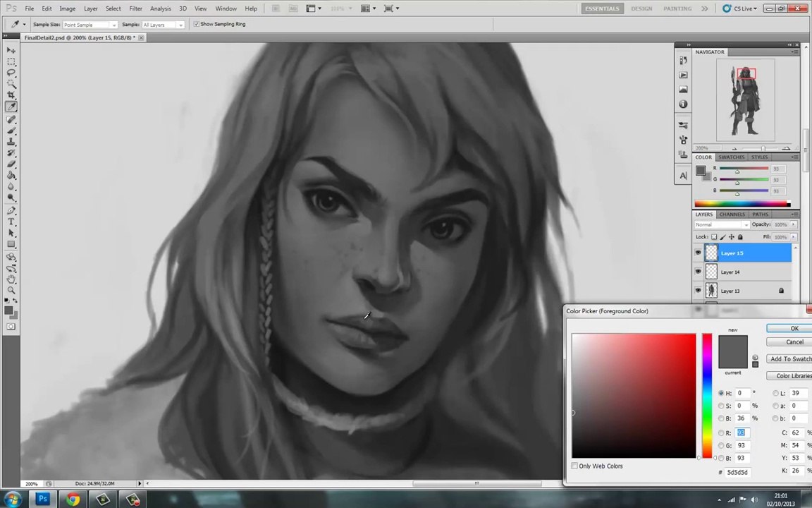Image resolution: width=812 pixels, height=508 pixels.
Task: Select the Pen tool
Action: point(11,210)
